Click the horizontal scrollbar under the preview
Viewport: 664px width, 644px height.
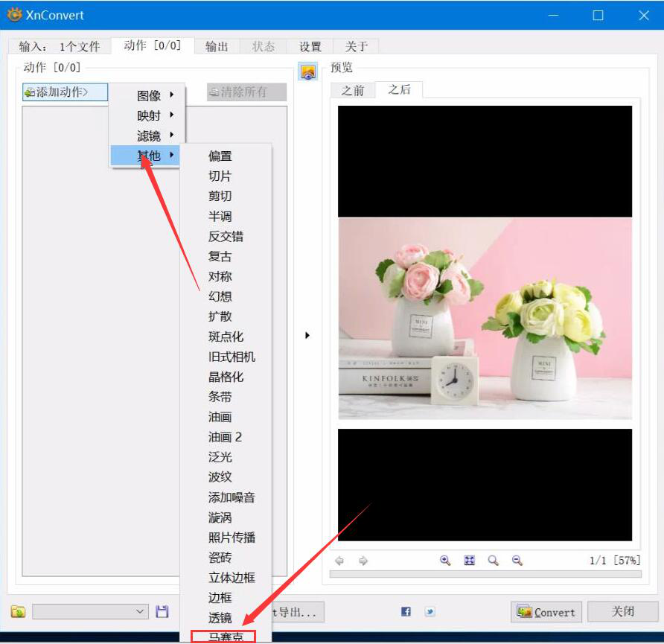pos(485,574)
